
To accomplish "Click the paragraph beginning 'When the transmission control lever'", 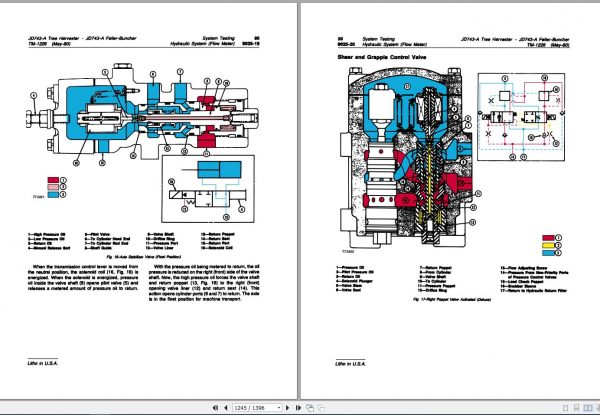I will (83, 277).
